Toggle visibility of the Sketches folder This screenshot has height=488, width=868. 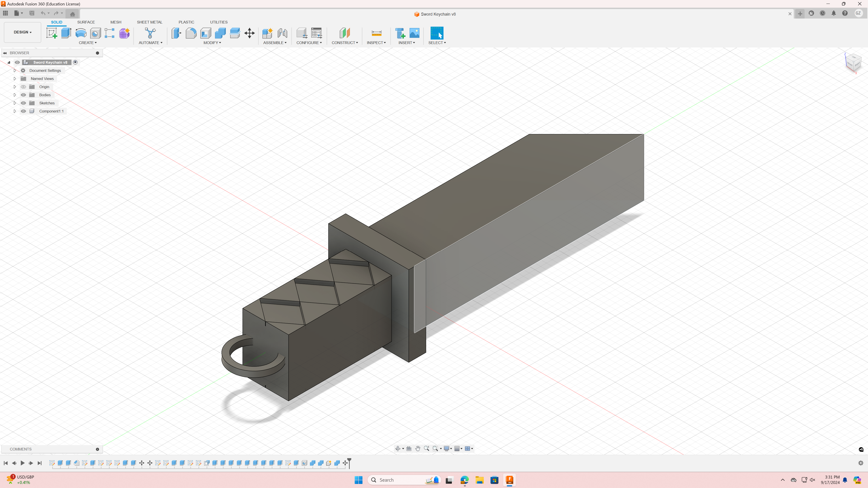point(23,103)
